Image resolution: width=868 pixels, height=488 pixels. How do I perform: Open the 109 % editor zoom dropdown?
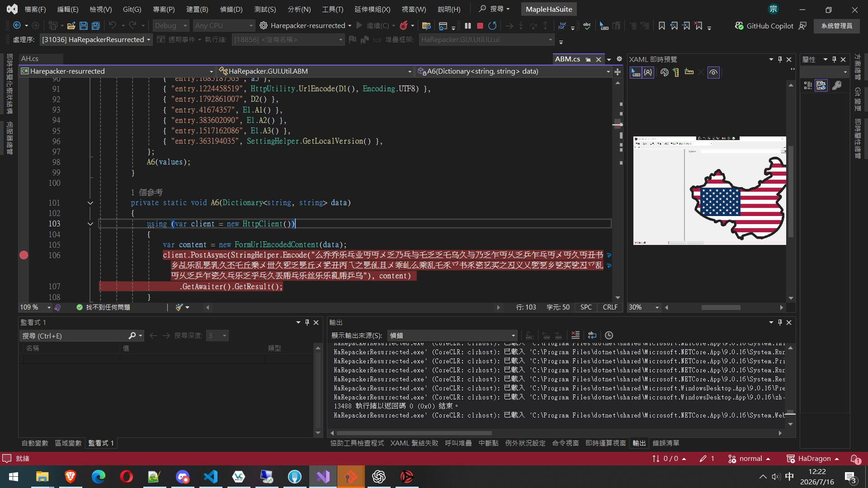pyautogui.click(x=35, y=307)
